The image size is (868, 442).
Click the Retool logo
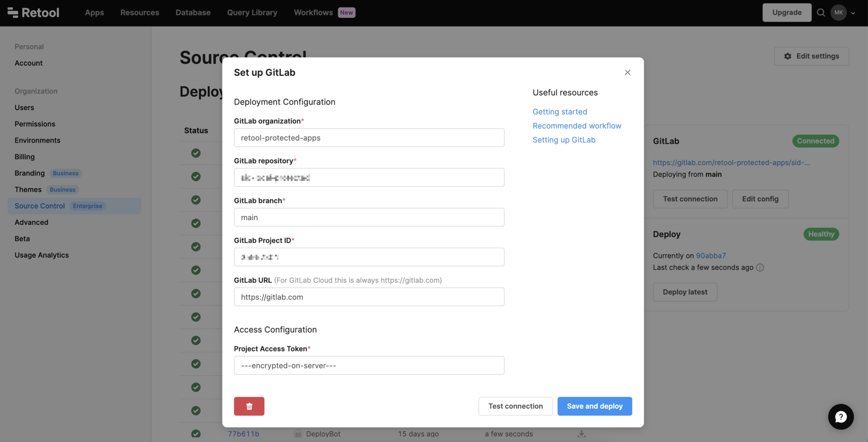33,13
